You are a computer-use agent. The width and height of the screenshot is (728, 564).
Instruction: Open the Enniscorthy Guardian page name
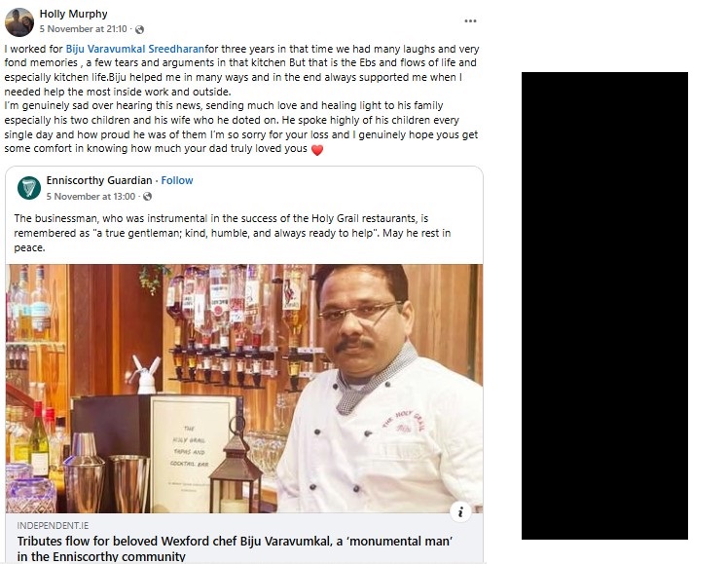[x=99, y=180]
